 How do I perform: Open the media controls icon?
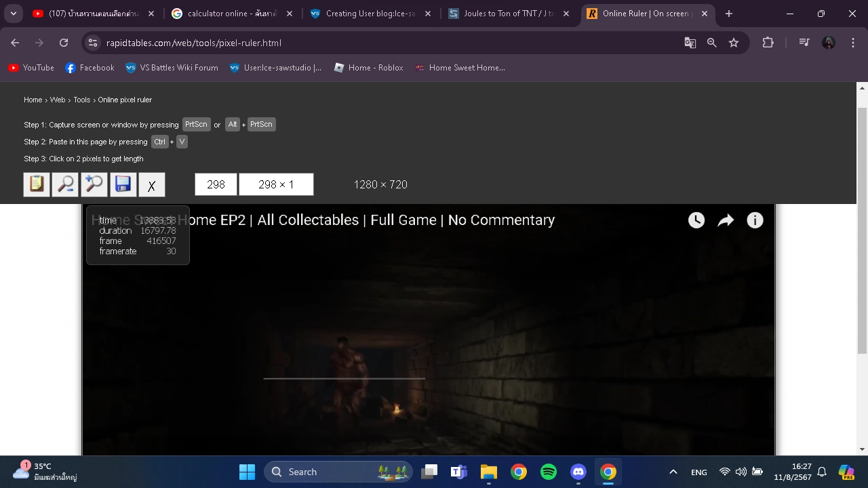804,43
